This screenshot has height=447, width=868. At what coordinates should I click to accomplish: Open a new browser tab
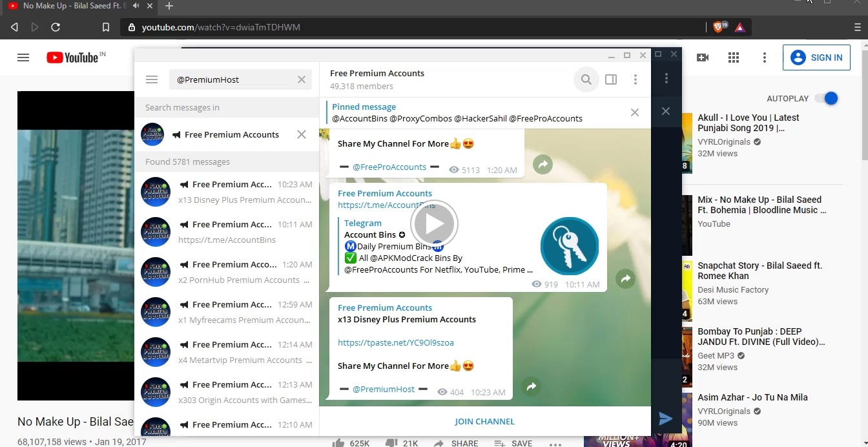pos(169,6)
